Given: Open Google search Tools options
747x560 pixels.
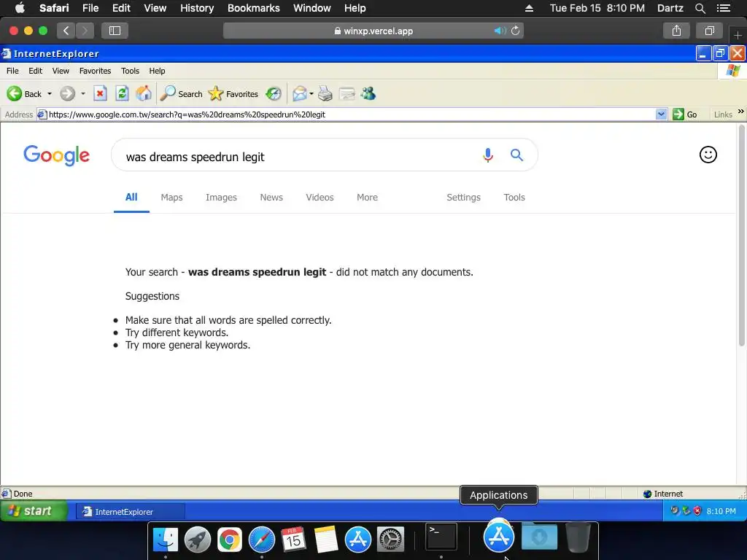Looking at the screenshot, I should click(514, 197).
